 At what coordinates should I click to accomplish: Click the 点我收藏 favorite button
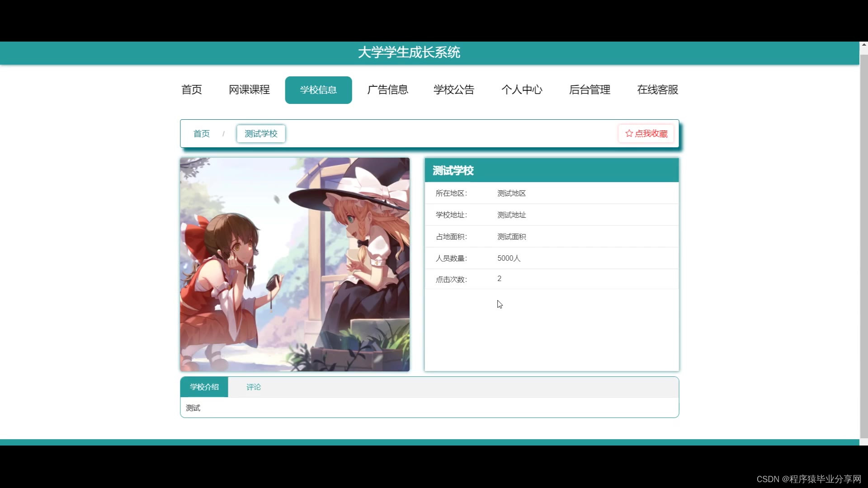[646, 133]
